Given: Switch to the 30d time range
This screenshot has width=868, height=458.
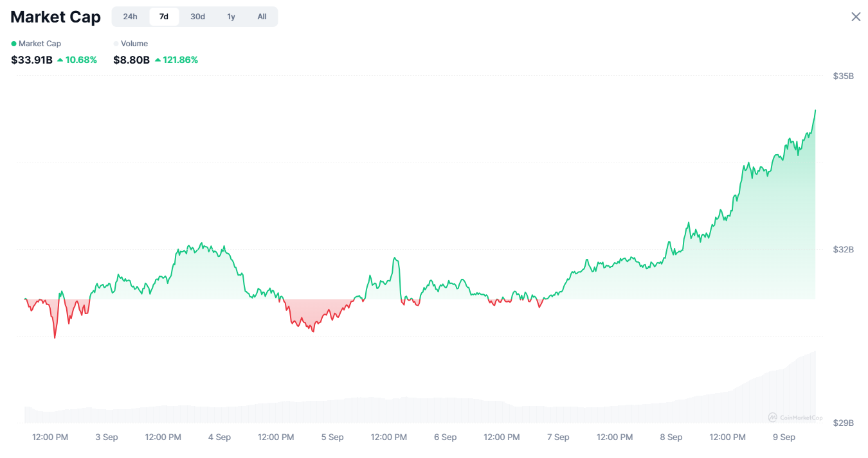Looking at the screenshot, I should pyautogui.click(x=197, y=17).
